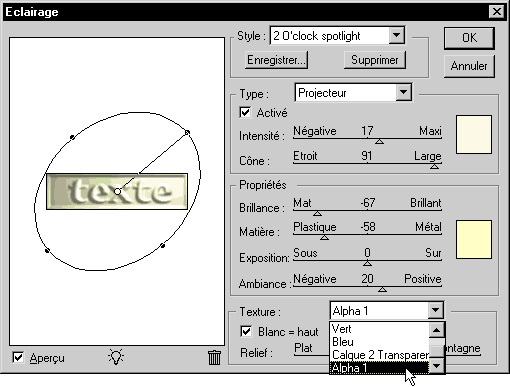Click the Etroit cone label
Screen dimensions: 510x387
pyautogui.click(x=305, y=155)
